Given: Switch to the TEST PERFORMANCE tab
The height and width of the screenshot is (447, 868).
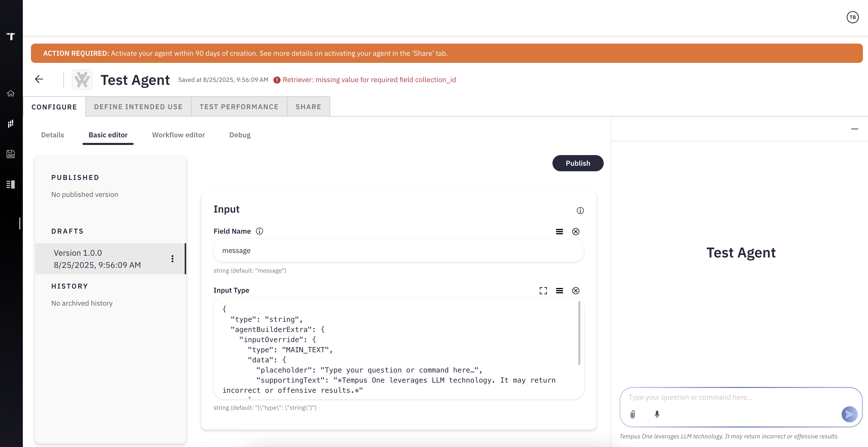Looking at the screenshot, I should pos(239,107).
